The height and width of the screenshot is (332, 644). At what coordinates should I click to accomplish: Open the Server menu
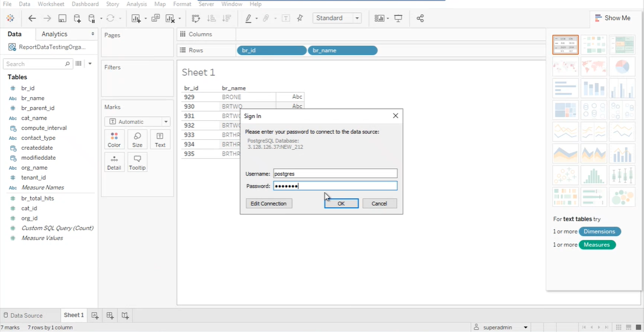click(x=206, y=4)
